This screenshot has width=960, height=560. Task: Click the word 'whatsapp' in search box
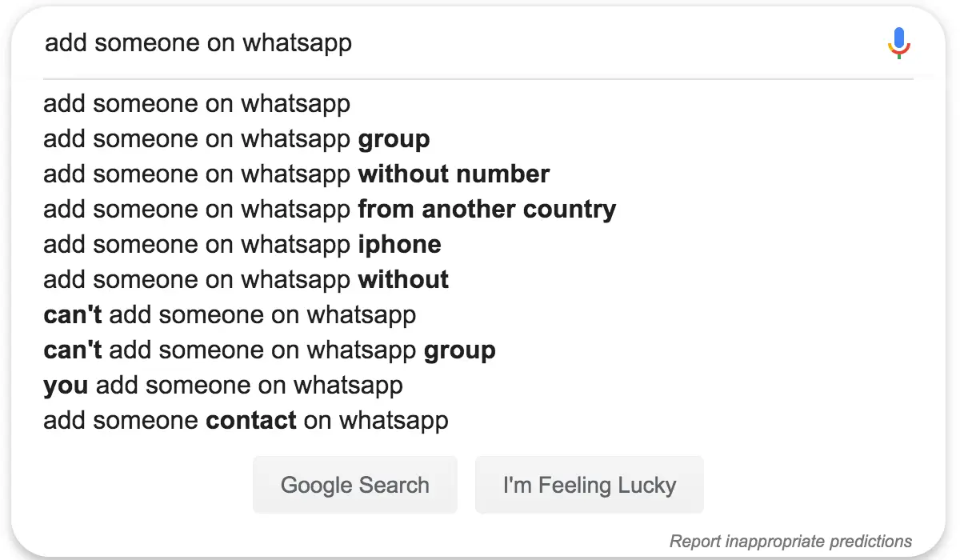click(x=297, y=42)
